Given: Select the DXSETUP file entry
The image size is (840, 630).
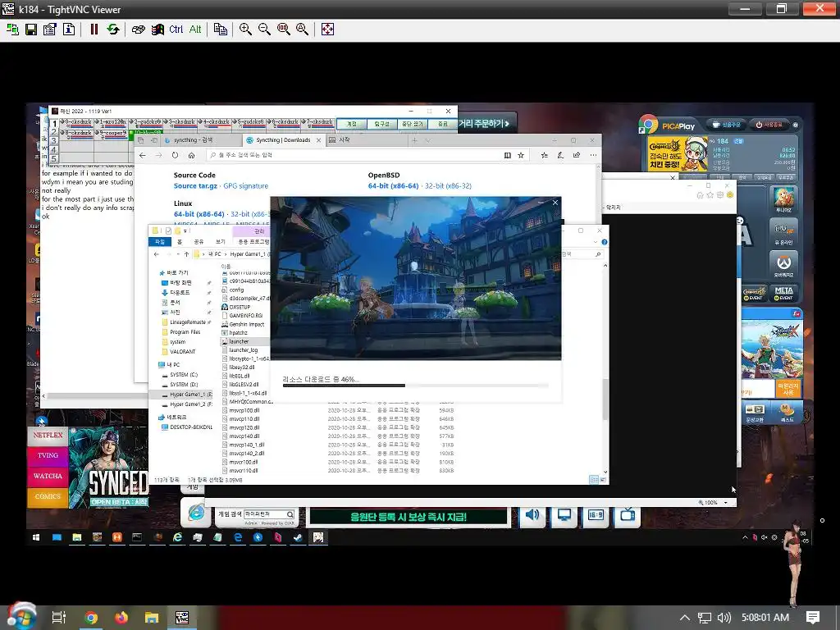Looking at the screenshot, I should pyautogui.click(x=240, y=307).
